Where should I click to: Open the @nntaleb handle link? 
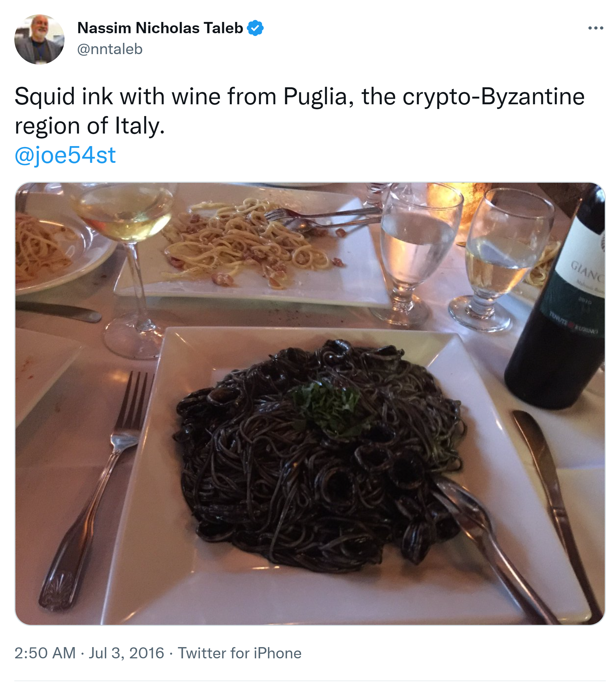click(x=110, y=49)
